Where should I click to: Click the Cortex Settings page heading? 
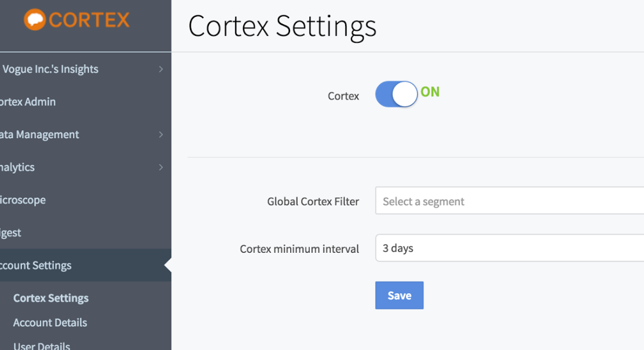point(282,26)
